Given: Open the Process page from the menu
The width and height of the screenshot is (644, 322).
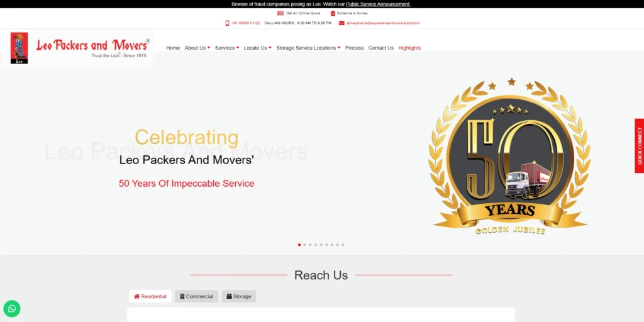Looking at the screenshot, I should [354, 48].
